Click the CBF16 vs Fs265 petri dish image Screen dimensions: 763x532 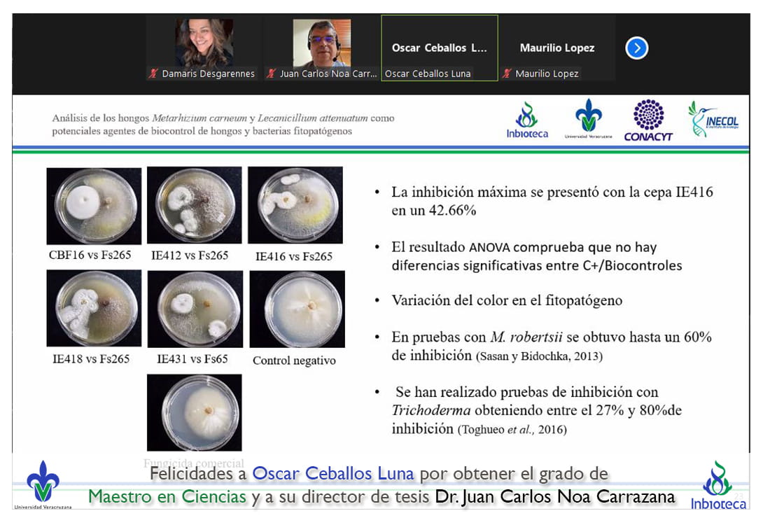click(x=94, y=206)
